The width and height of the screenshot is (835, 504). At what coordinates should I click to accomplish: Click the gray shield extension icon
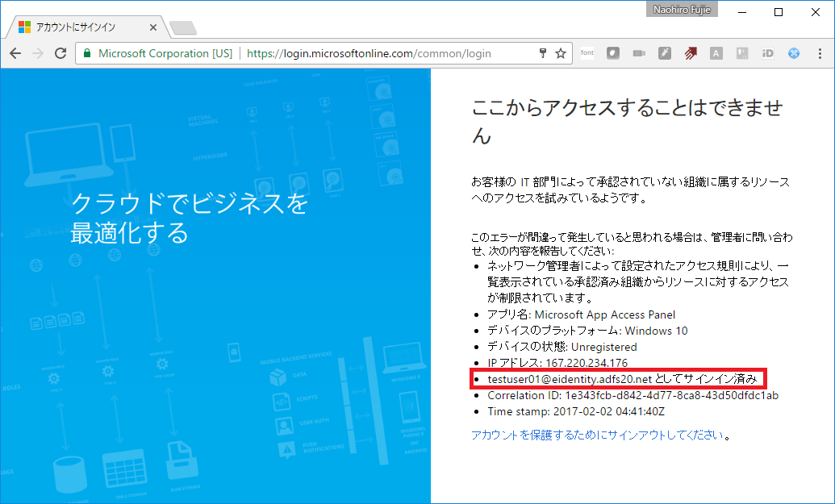[613, 53]
